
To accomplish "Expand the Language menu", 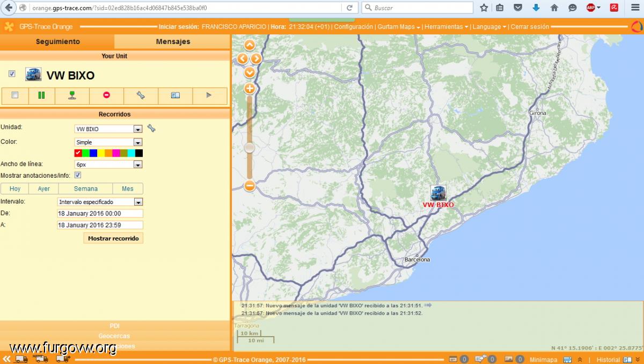I will [489, 26].
